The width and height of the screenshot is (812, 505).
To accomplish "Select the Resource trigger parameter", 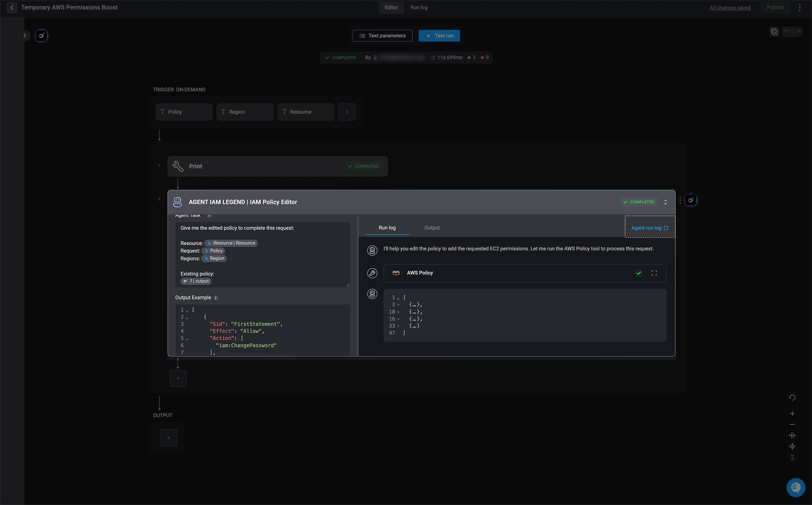I will click(x=306, y=112).
